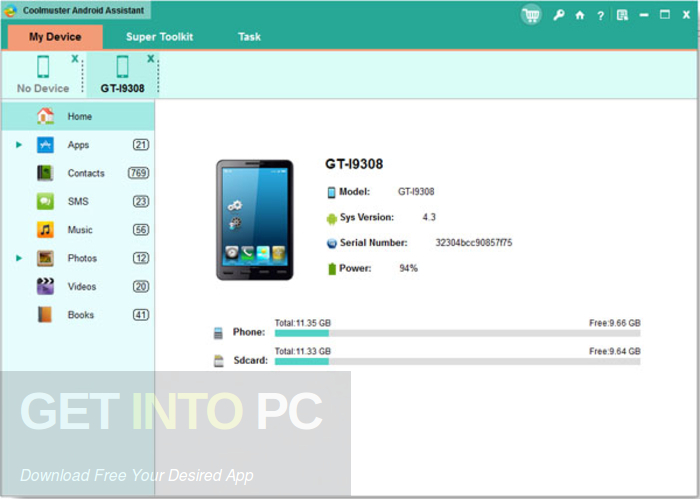Click the Apps count badge 21

[141, 145]
